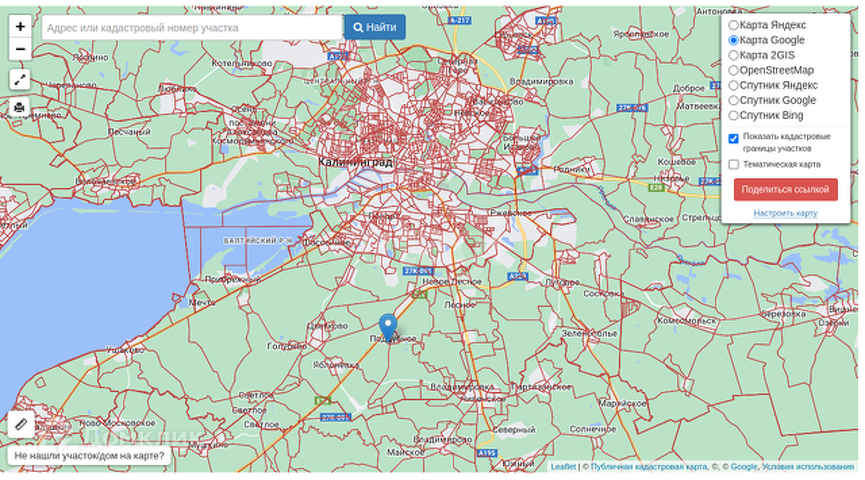Click the blue location marker pin
The width and height of the screenshot is (865, 480).
click(388, 328)
